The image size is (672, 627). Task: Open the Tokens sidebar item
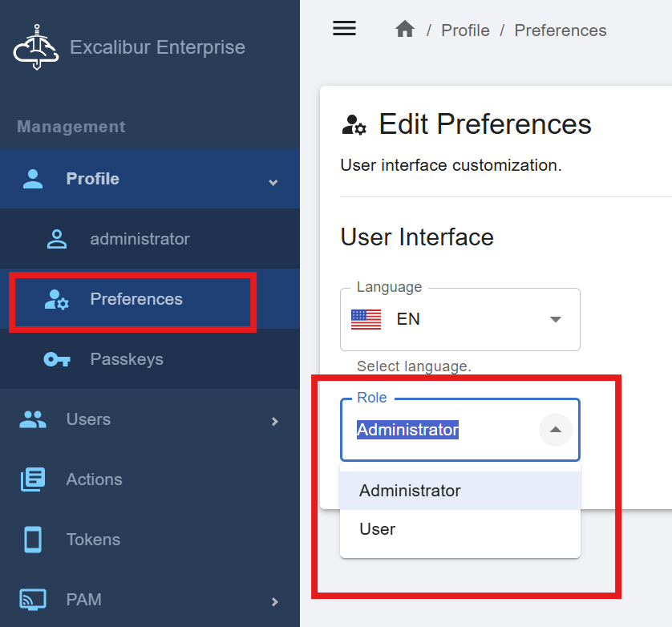click(x=150, y=540)
